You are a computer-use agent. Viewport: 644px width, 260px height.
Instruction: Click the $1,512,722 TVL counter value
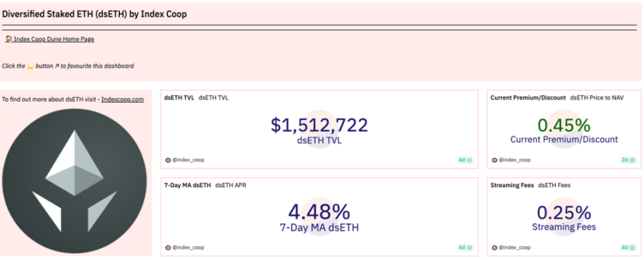[x=319, y=125]
